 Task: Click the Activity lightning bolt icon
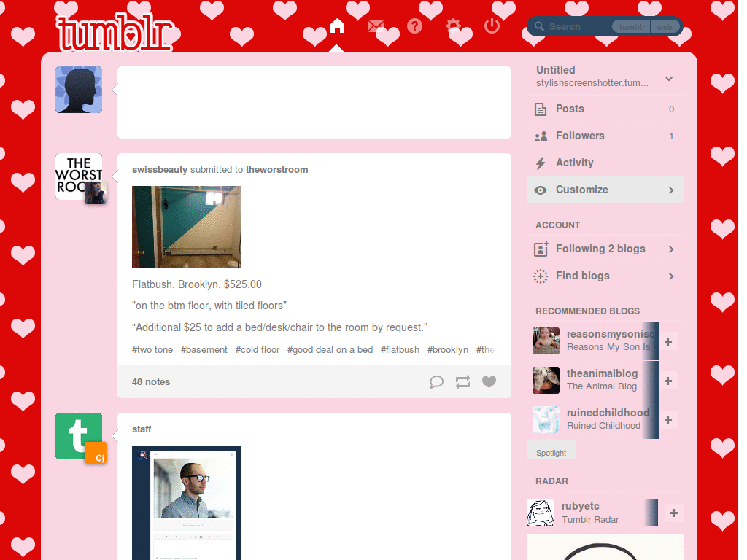[x=541, y=163]
